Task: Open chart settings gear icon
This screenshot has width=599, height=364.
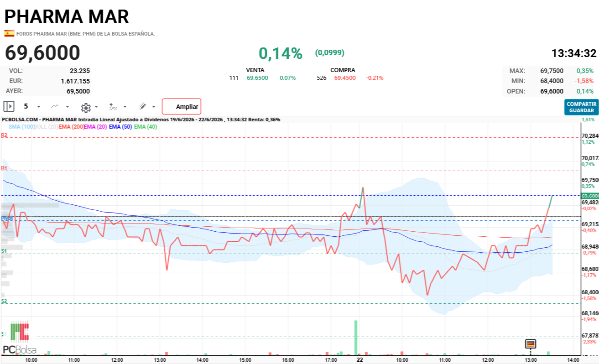Action: point(85,107)
